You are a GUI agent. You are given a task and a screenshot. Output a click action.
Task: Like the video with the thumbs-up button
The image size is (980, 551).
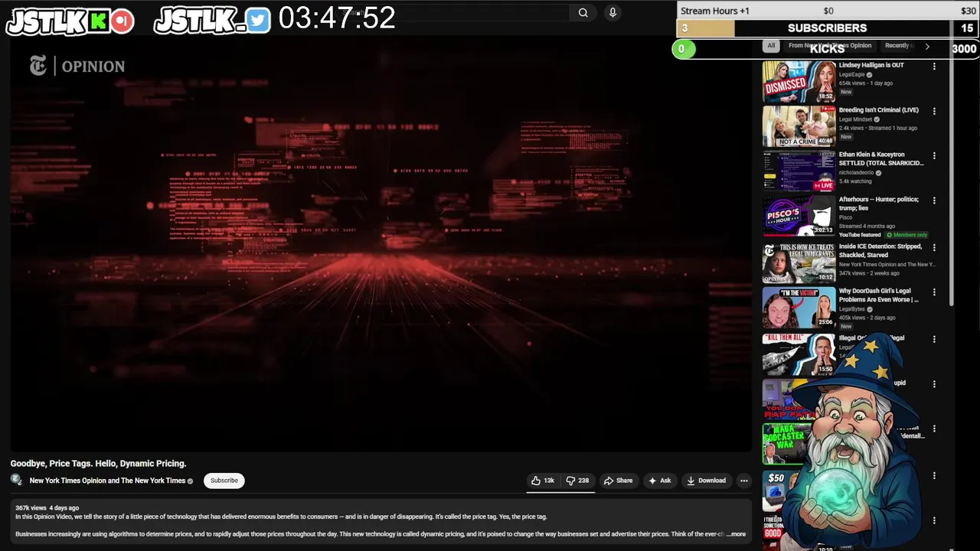click(543, 481)
